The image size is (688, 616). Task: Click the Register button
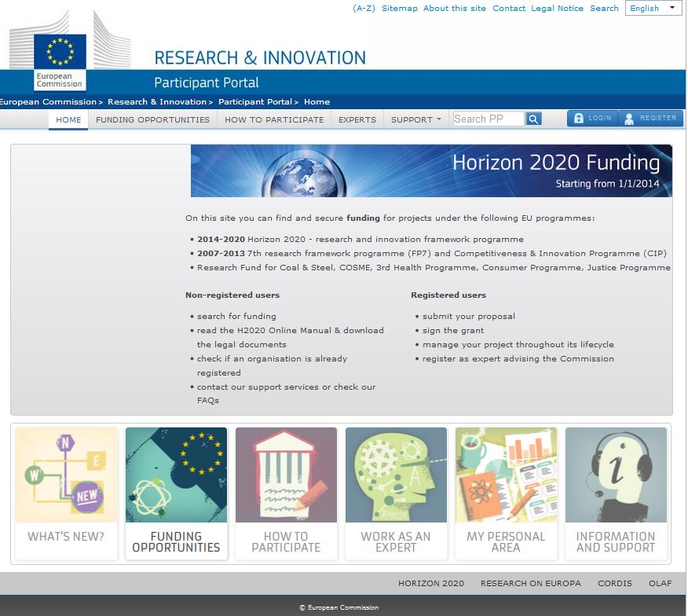point(651,118)
